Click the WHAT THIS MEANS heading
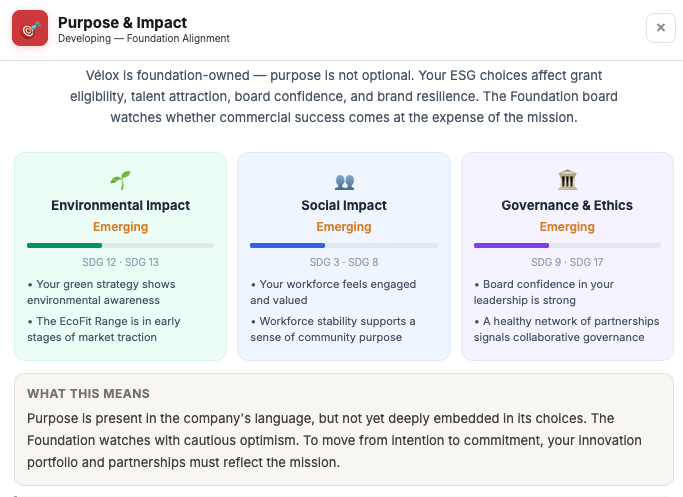This screenshot has height=497, width=683. [88, 393]
